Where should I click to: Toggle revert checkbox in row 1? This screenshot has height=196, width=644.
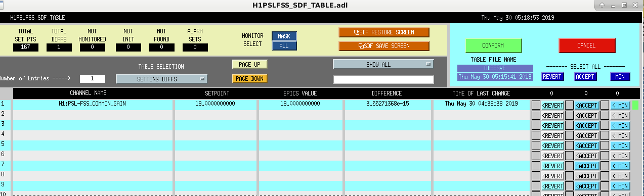[536, 105]
